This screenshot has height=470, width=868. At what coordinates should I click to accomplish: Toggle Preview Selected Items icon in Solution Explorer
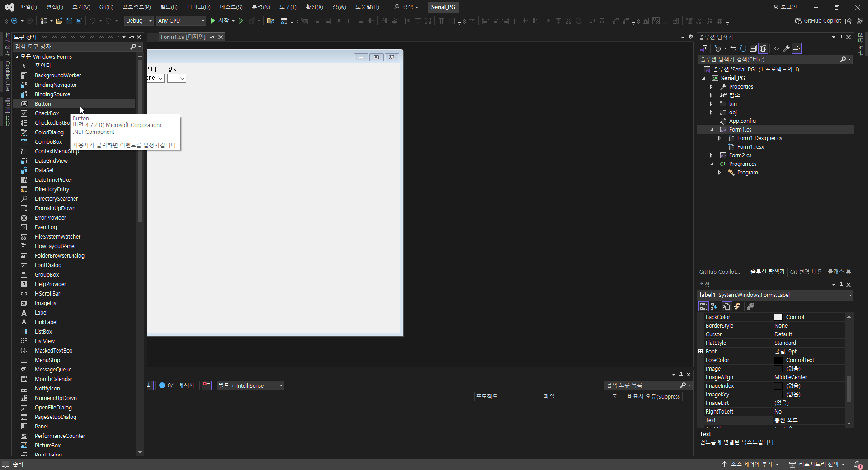tap(797, 48)
